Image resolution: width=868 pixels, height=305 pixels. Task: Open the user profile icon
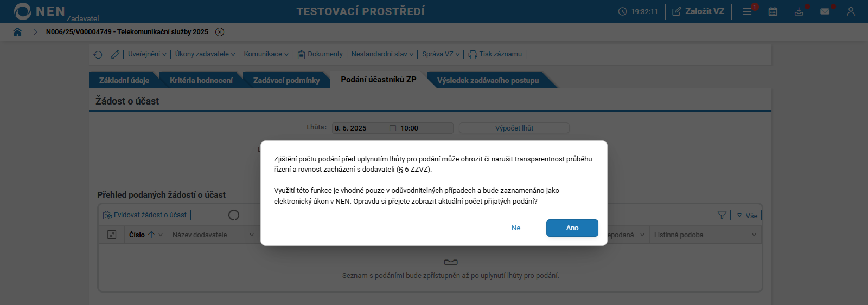click(851, 11)
